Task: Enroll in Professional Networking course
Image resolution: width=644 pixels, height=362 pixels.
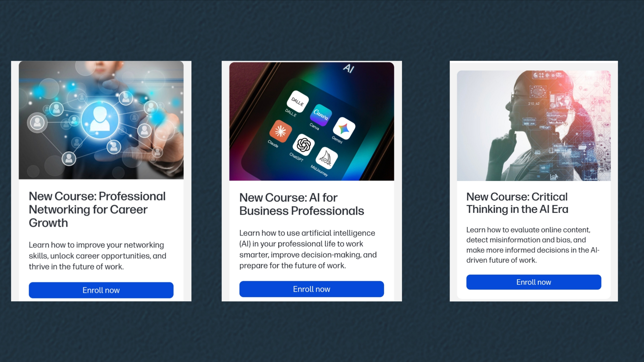Action: point(101,290)
